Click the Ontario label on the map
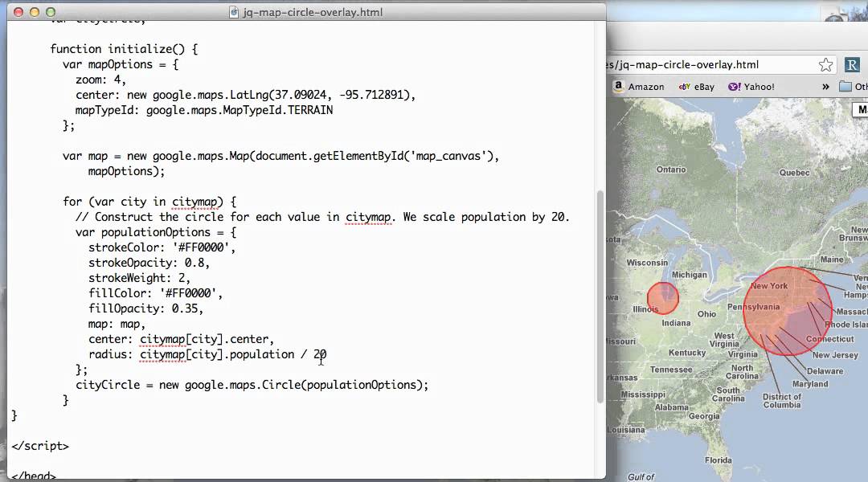 pos(671,170)
